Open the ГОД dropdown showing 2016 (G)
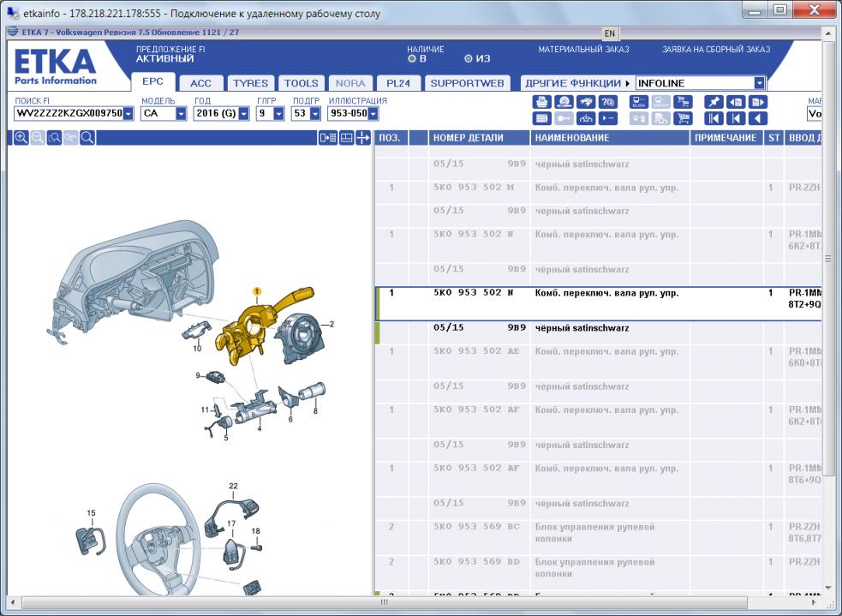The image size is (842, 616). 244,113
